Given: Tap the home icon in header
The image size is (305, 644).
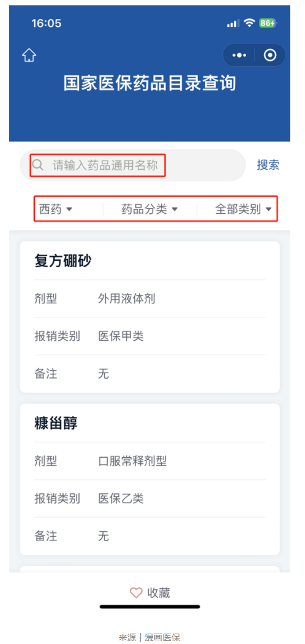Looking at the screenshot, I should [x=29, y=55].
